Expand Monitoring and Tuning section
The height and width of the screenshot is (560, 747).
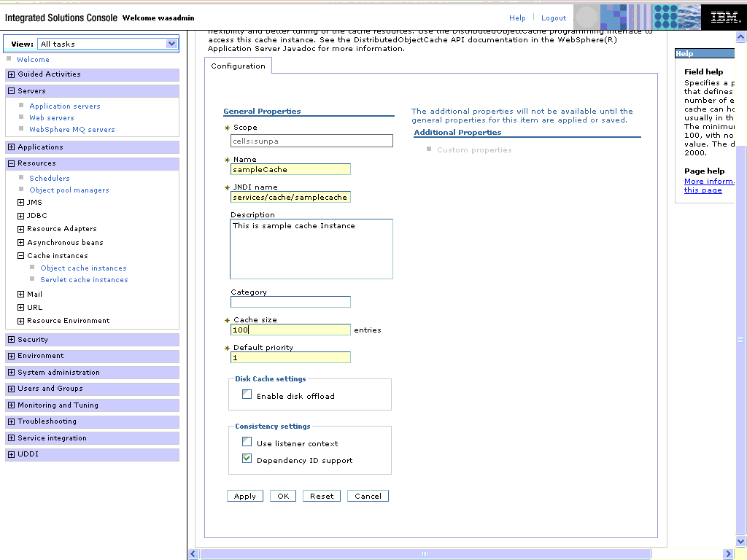[12, 405]
